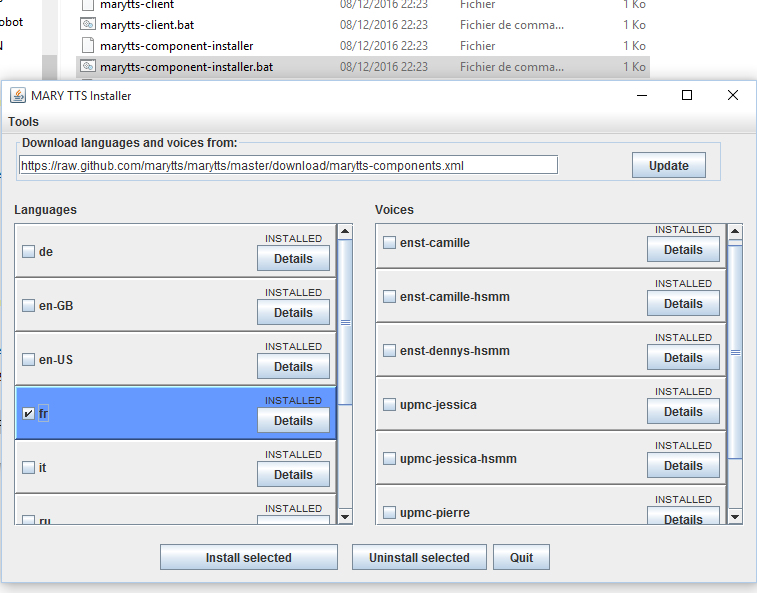Tick the upmc-jessica-hsmm voice checkbox
Image resolution: width=757 pixels, height=593 pixels.
click(389, 458)
